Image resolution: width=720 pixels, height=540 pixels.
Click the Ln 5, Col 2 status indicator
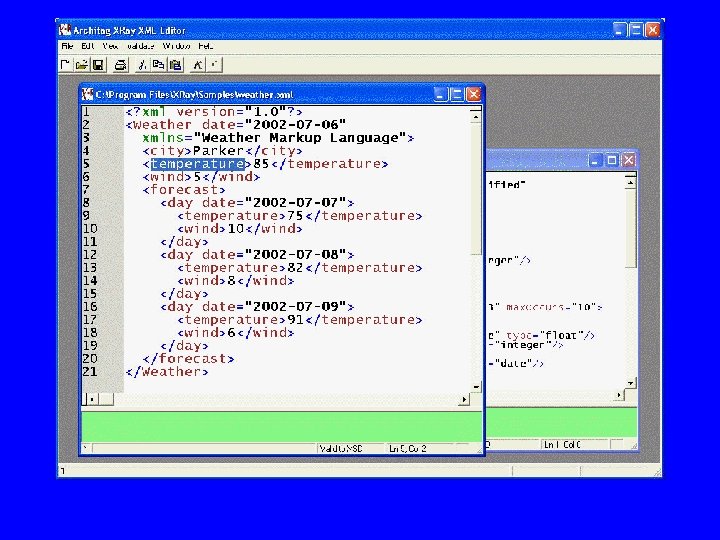pos(407,448)
